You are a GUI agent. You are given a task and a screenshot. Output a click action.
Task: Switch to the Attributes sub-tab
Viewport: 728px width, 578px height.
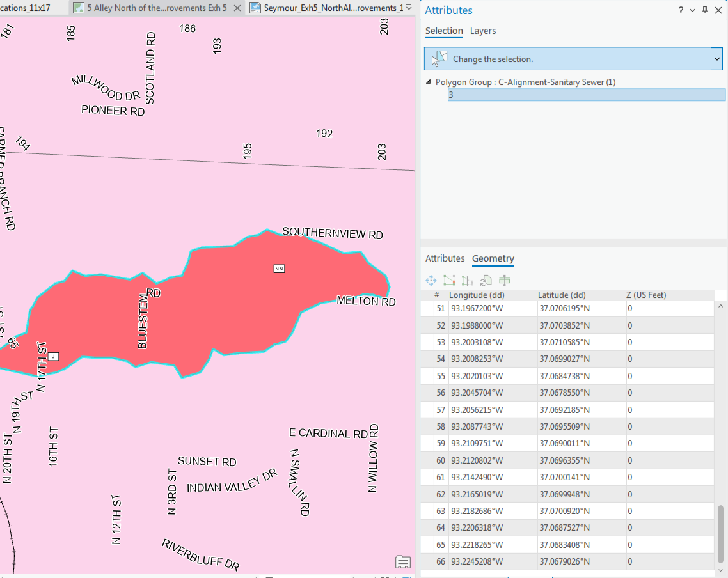point(445,258)
